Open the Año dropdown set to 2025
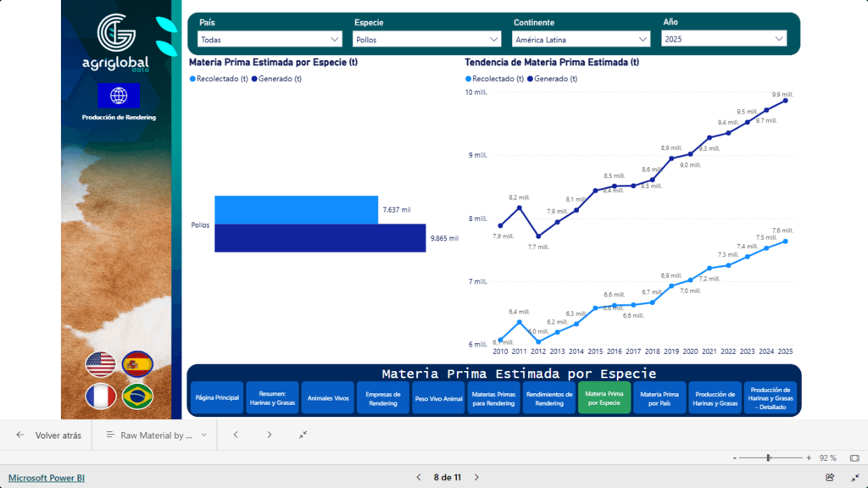Image resolution: width=868 pixels, height=488 pixels. click(724, 39)
